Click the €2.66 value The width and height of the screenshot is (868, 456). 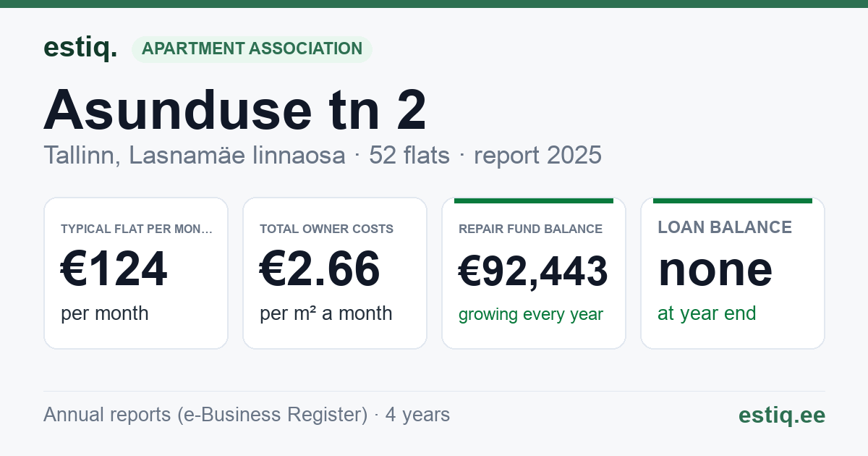[320, 269]
